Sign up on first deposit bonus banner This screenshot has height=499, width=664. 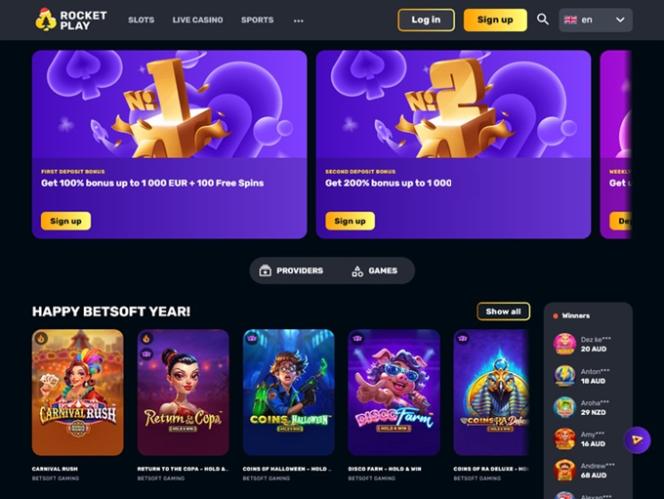coord(66,221)
